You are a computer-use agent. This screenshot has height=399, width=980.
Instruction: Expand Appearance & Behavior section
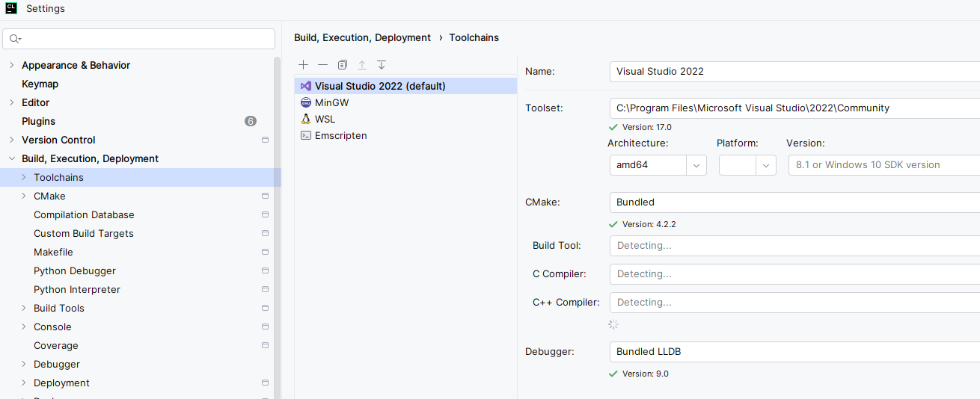pos(11,65)
